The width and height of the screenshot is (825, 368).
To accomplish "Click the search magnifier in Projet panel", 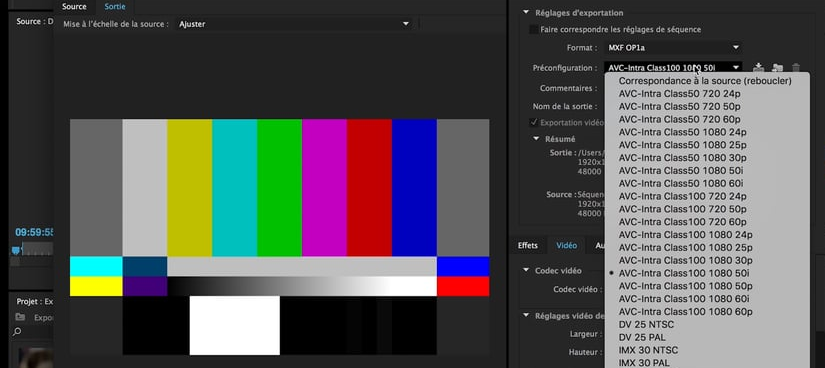I will pyautogui.click(x=17, y=332).
